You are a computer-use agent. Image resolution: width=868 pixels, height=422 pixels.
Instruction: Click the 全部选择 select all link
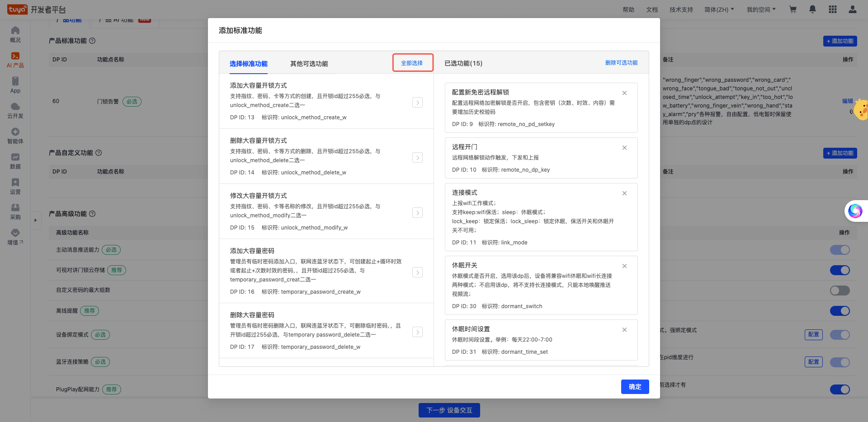[412, 63]
